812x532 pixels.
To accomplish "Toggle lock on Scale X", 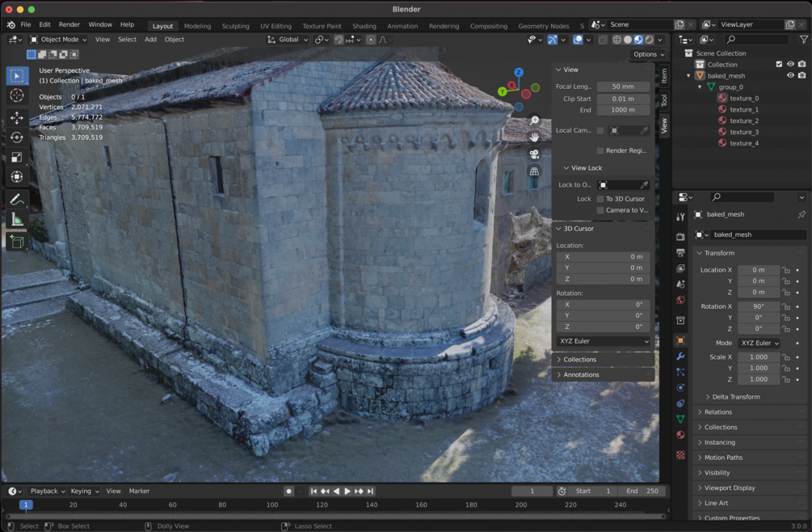I will 786,357.
